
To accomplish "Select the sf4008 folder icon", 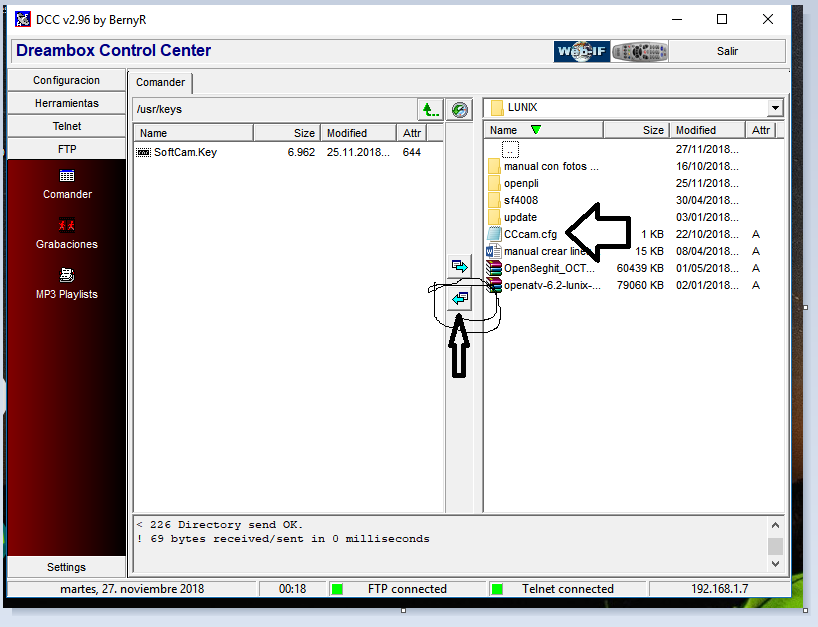I will pyautogui.click(x=494, y=200).
